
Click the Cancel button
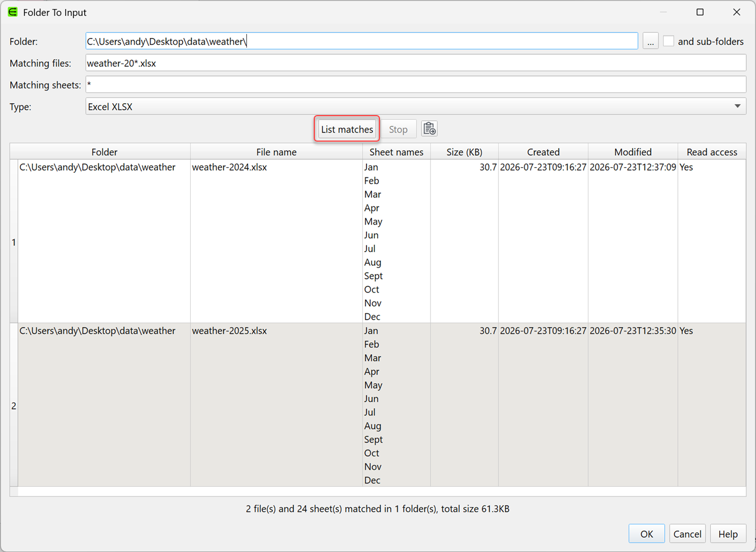point(687,534)
